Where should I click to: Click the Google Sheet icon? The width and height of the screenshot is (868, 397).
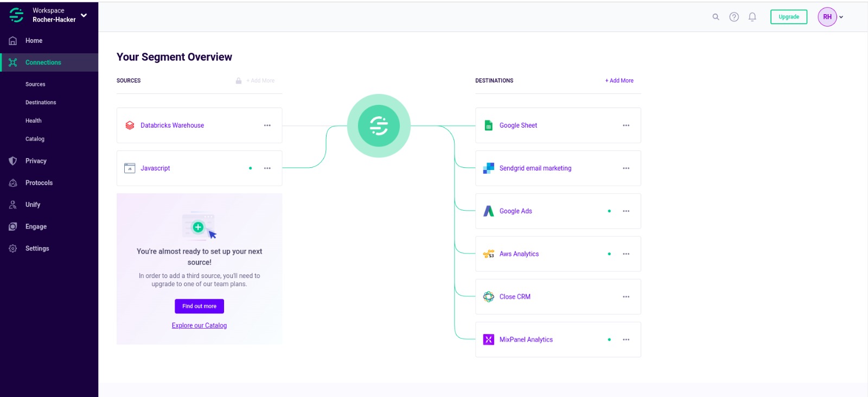pyautogui.click(x=488, y=125)
